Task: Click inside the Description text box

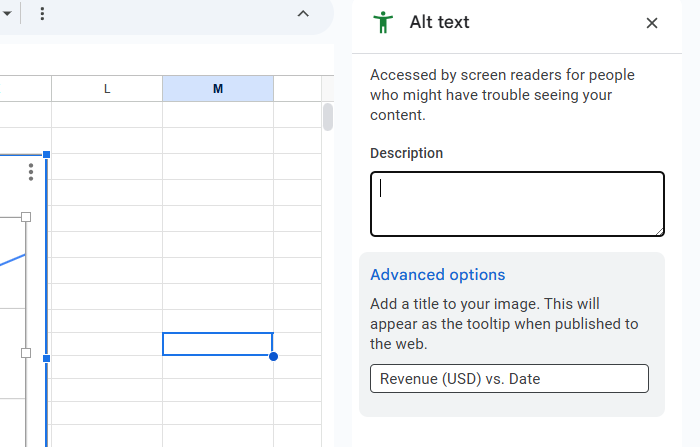Action: pyautogui.click(x=517, y=204)
